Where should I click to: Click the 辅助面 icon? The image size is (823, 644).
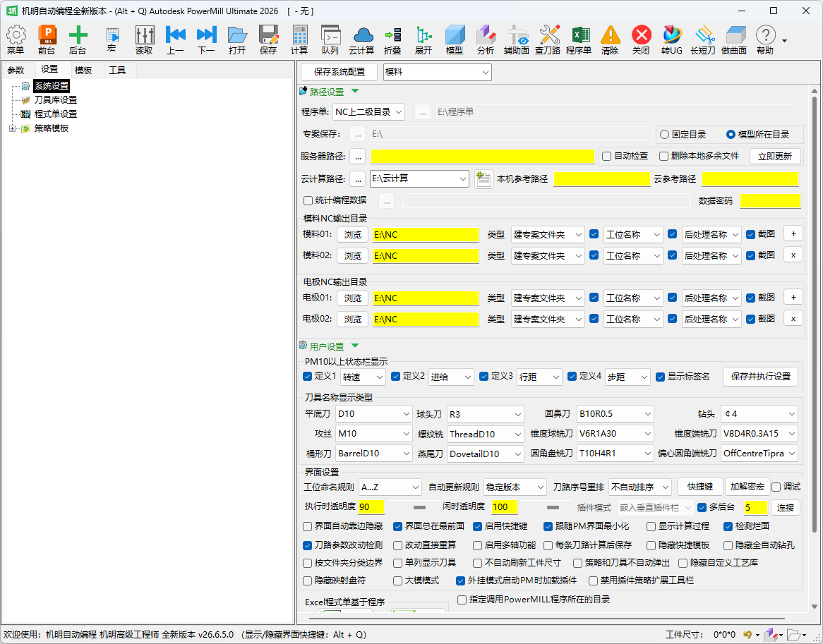517,40
